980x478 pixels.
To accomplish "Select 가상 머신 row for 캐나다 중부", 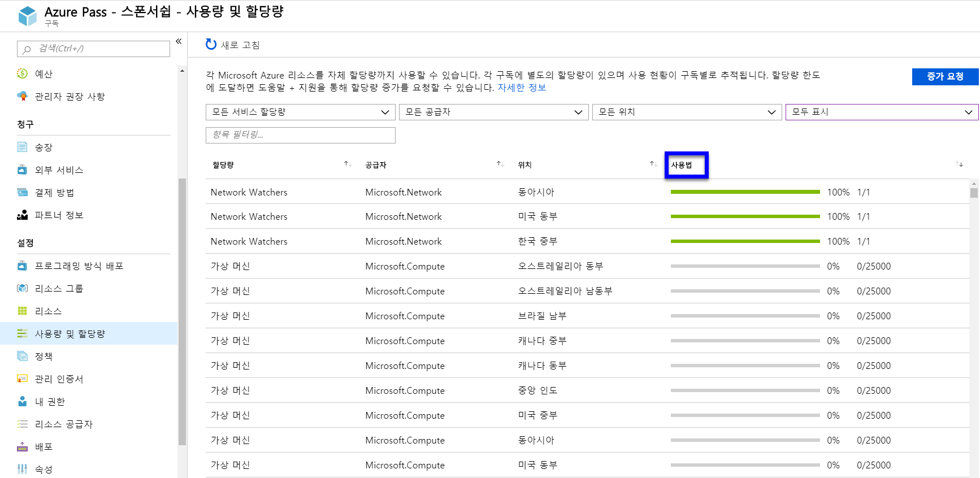I will coord(587,341).
